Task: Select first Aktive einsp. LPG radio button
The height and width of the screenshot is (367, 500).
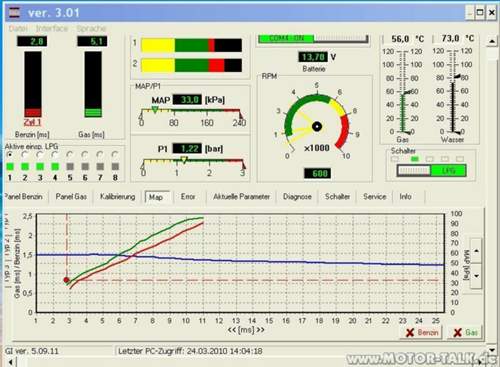Action: (10, 155)
